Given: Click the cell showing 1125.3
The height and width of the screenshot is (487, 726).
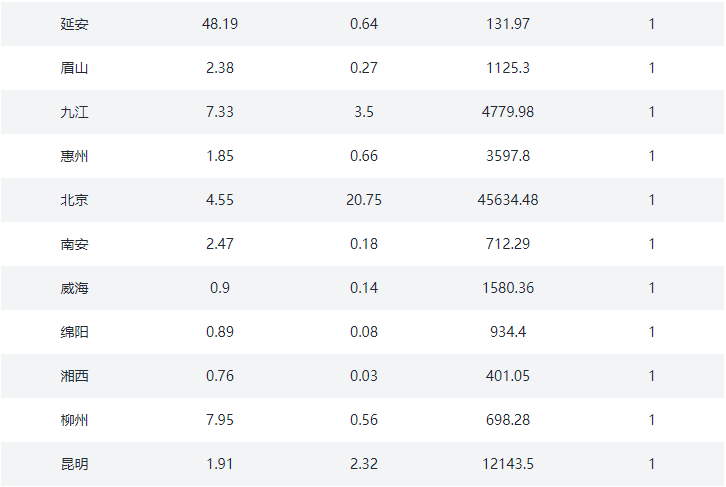Looking at the screenshot, I should click(508, 68).
